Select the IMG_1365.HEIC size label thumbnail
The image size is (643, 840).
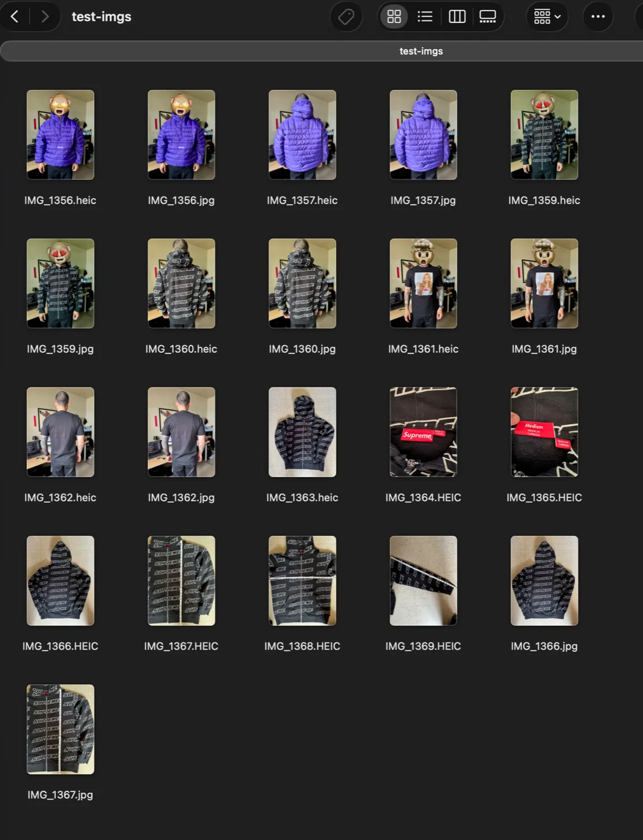(544, 432)
